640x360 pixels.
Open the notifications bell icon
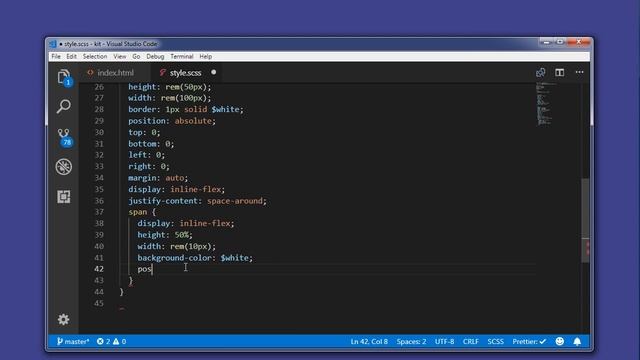tap(577, 341)
